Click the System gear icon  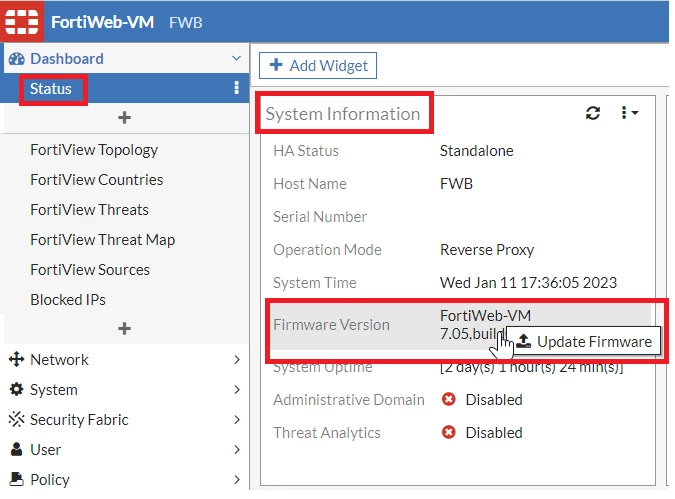16,389
